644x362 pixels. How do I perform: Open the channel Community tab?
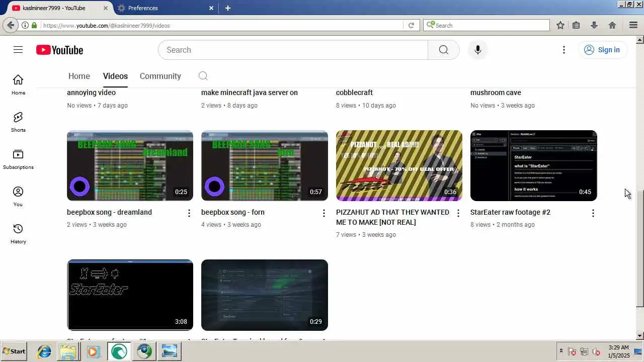tap(160, 76)
